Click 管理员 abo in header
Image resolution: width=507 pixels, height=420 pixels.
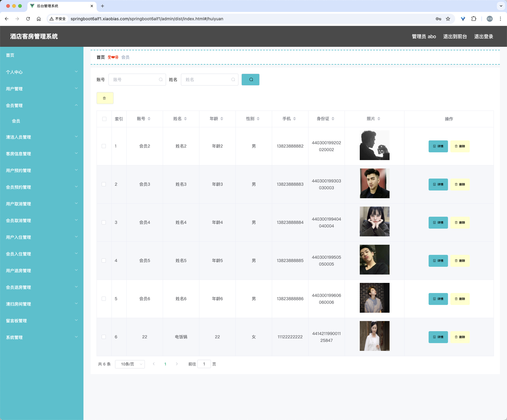[x=424, y=36]
